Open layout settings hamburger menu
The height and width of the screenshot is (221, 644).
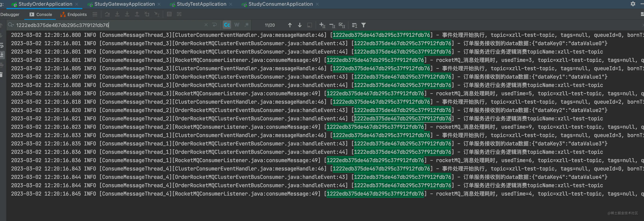95,14
